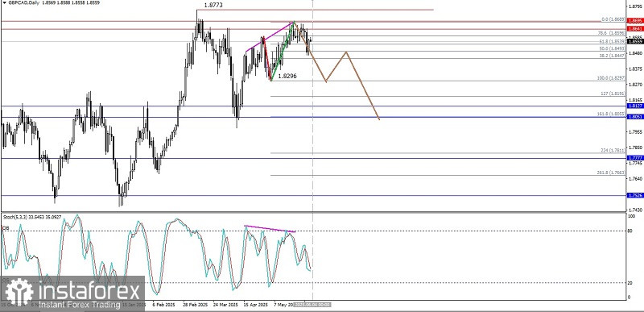
Task: Click the 1.8795 price axis label
Action: [636, 6]
